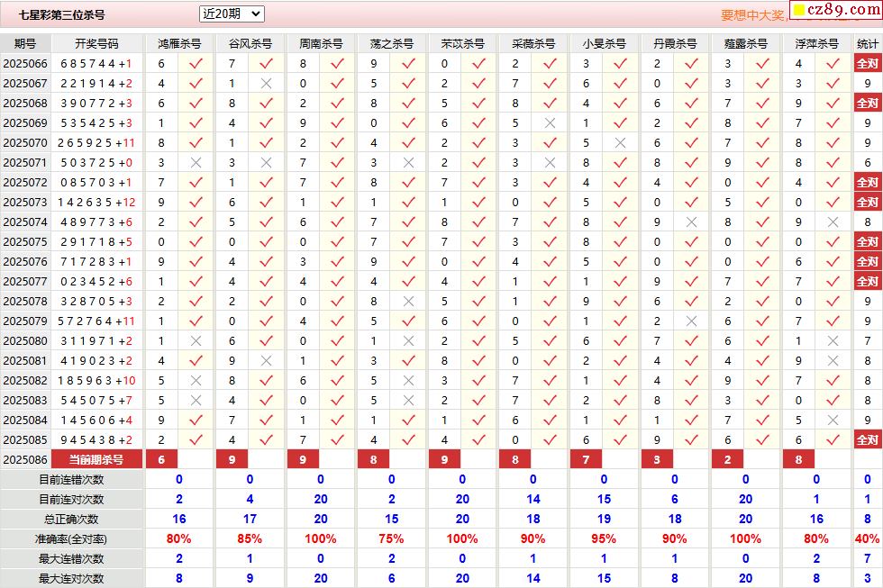Click the red 6 under 鸿雁 for period 2025086
The width and height of the screenshot is (883, 588).
(x=161, y=460)
